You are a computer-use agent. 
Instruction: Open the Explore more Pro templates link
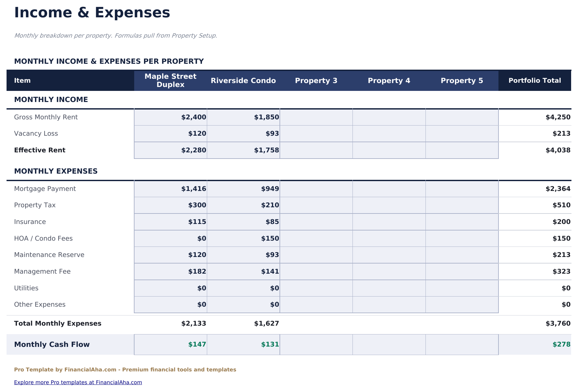(x=78, y=382)
